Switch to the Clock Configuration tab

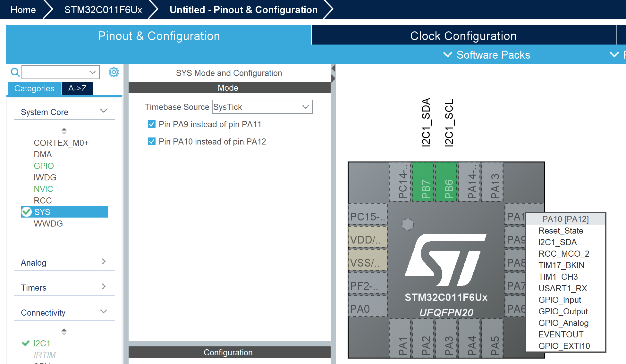(463, 36)
